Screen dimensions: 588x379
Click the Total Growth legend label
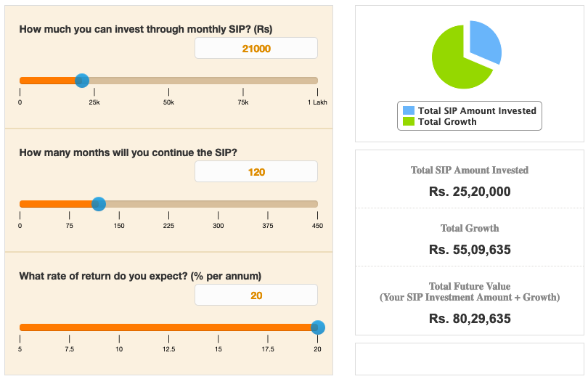pyautogui.click(x=447, y=121)
